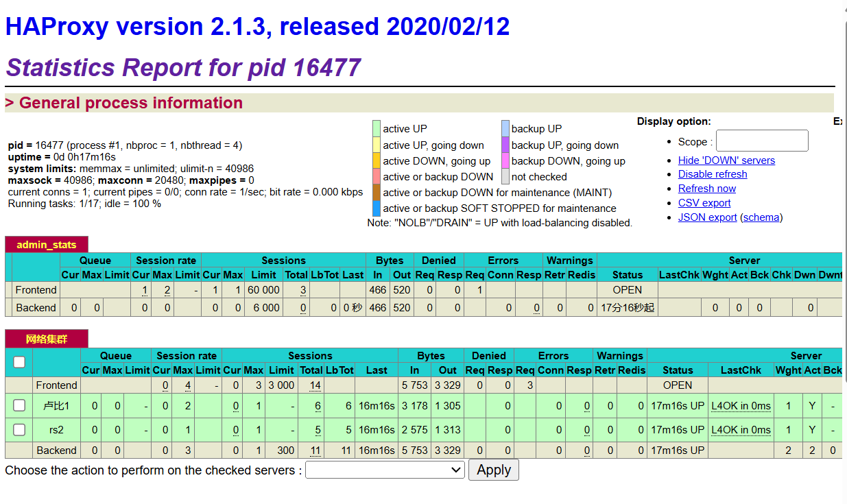This screenshot has height=504, width=847.
Task: Click the backup UP, going down swatch
Action: click(x=505, y=145)
